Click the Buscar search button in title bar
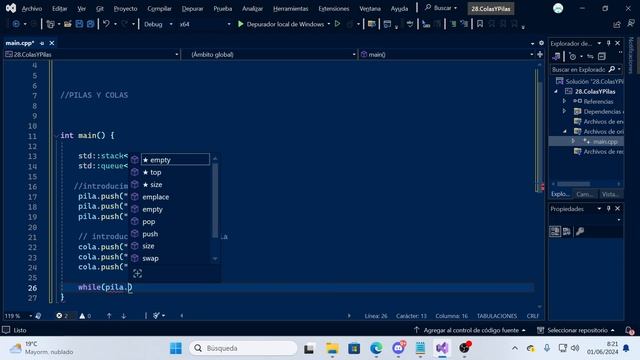The width and height of the screenshot is (640, 360). [441, 8]
